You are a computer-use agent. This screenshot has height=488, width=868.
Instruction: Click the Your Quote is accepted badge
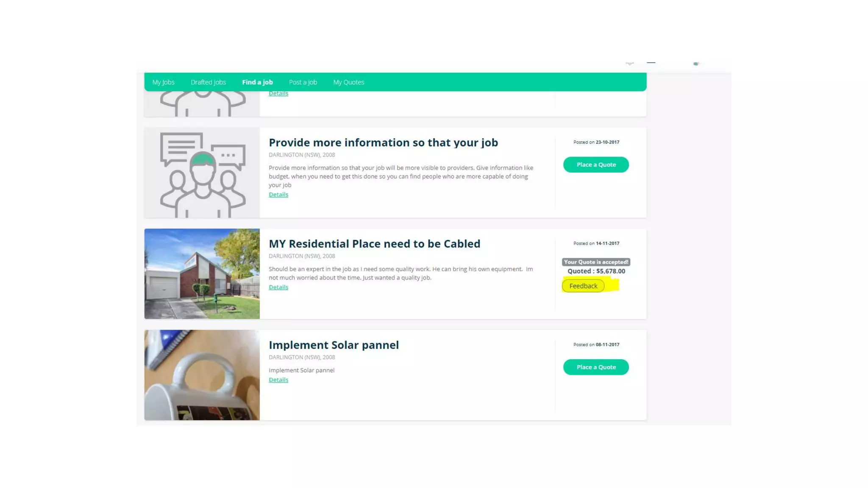coord(596,262)
